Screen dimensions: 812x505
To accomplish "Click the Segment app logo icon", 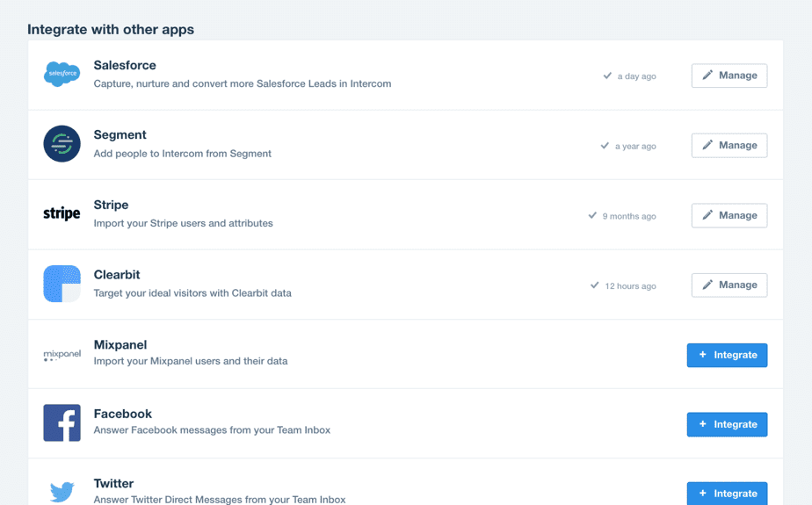I will [x=62, y=144].
